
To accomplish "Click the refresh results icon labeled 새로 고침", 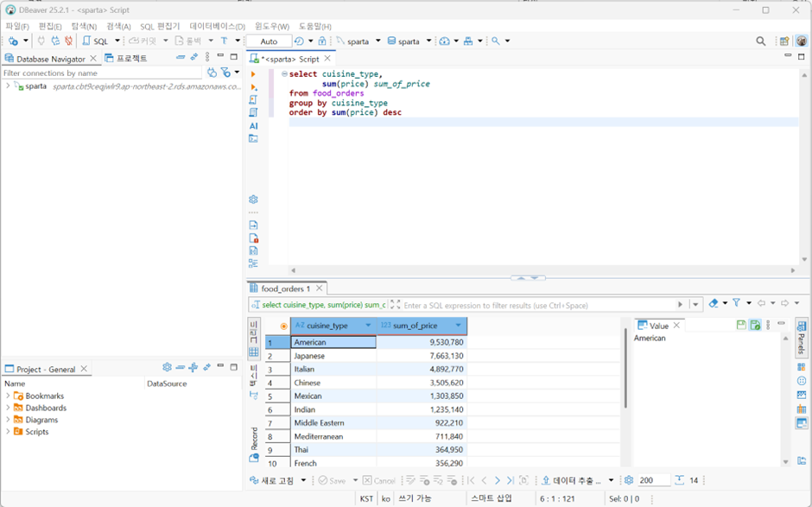I will [x=272, y=480].
